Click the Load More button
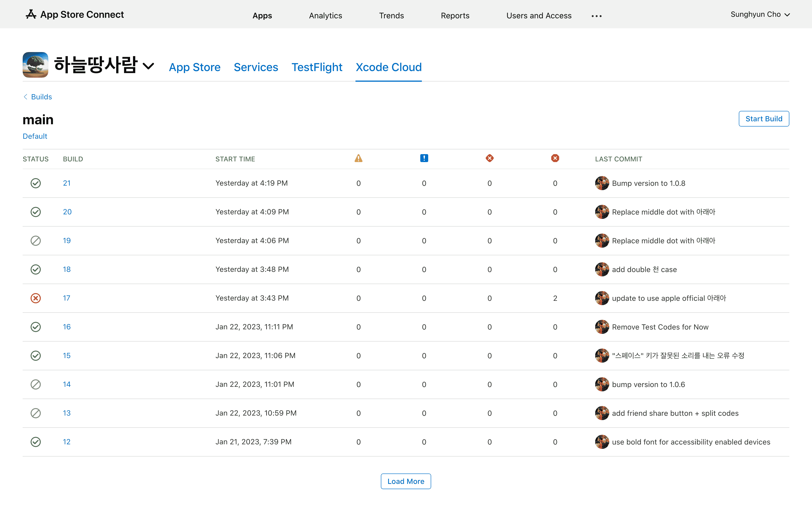Viewport: 812px width, 507px height. pos(406,481)
